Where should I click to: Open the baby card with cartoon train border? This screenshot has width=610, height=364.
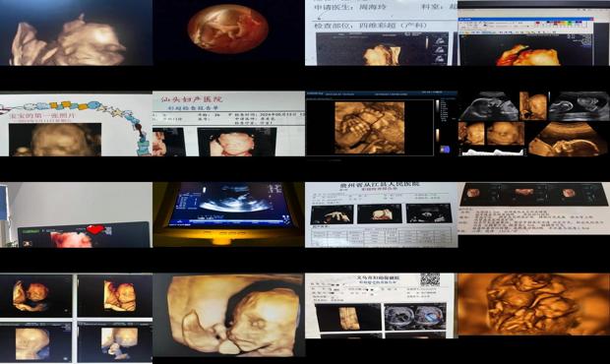77,124
